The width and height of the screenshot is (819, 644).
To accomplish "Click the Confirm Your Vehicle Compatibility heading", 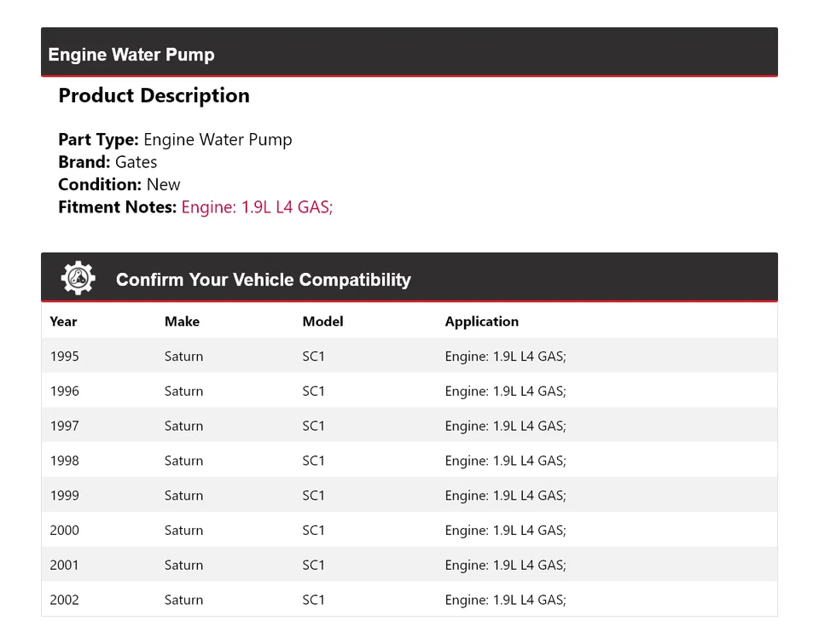I will [x=263, y=280].
